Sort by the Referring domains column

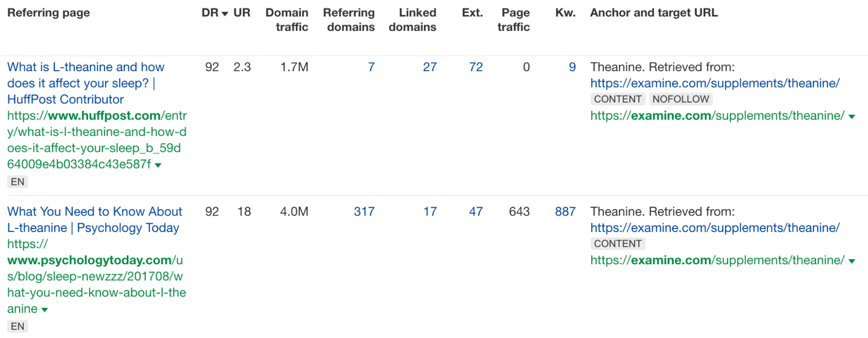pos(349,20)
